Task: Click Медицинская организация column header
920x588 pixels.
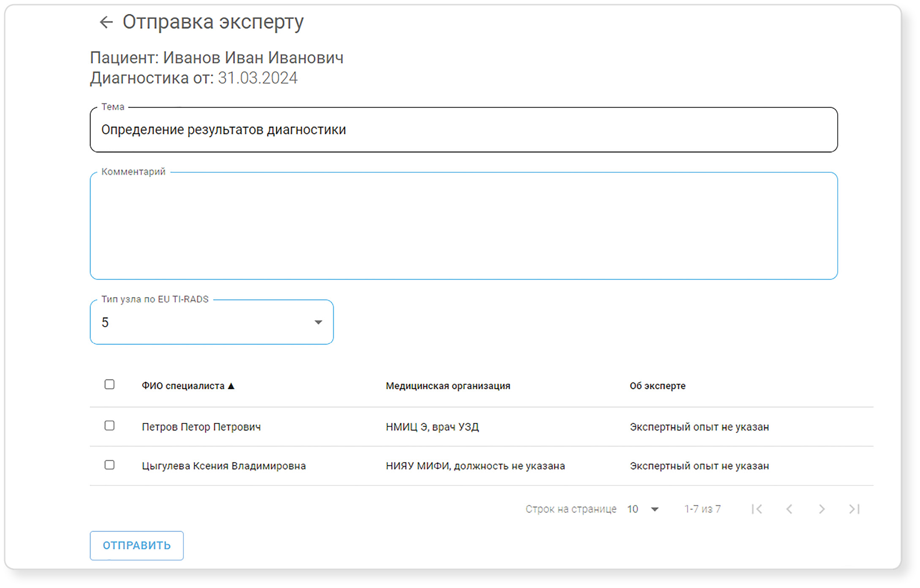Action: pos(448,386)
